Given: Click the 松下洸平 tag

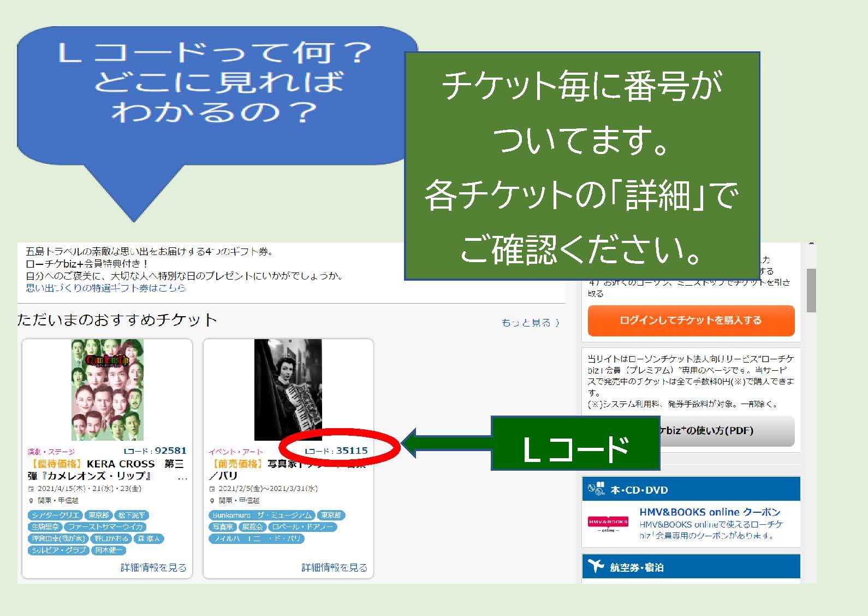Looking at the screenshot, I should click(131, 516).
